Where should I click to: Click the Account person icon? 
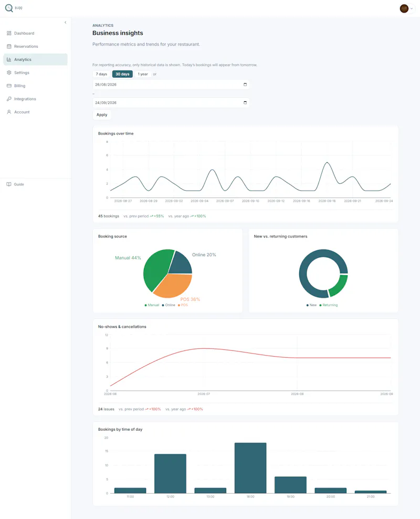pos(9,112)
